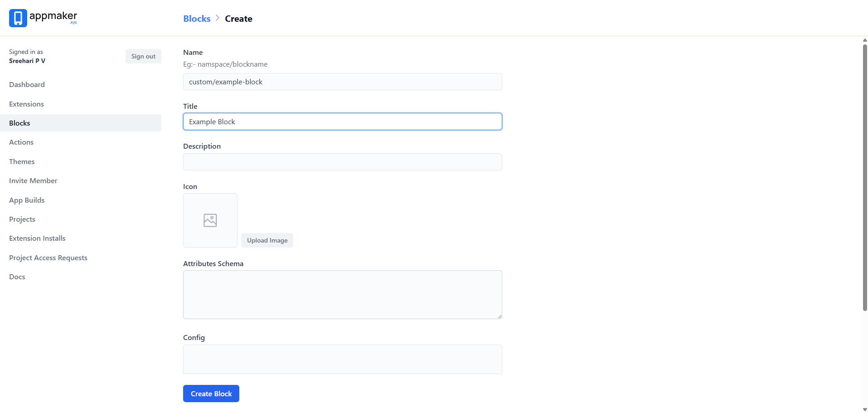Viewport: 868px width, 413px height.
Task: Select Actions from the sidebar
Action: pyautogui.click(x=21, y=142)
